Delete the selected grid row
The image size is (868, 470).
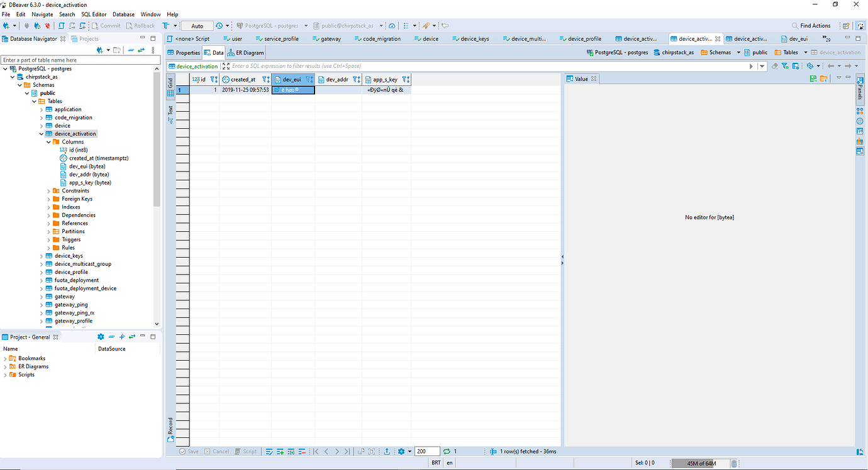tap(302, 451)
